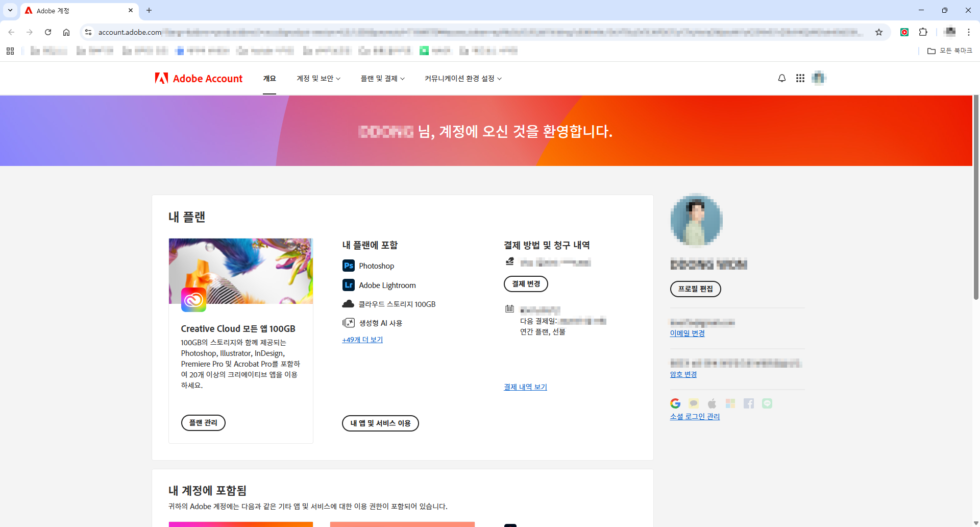Open the notifications bell
This screenshot has height=527, width=980.
pos(781,78)
